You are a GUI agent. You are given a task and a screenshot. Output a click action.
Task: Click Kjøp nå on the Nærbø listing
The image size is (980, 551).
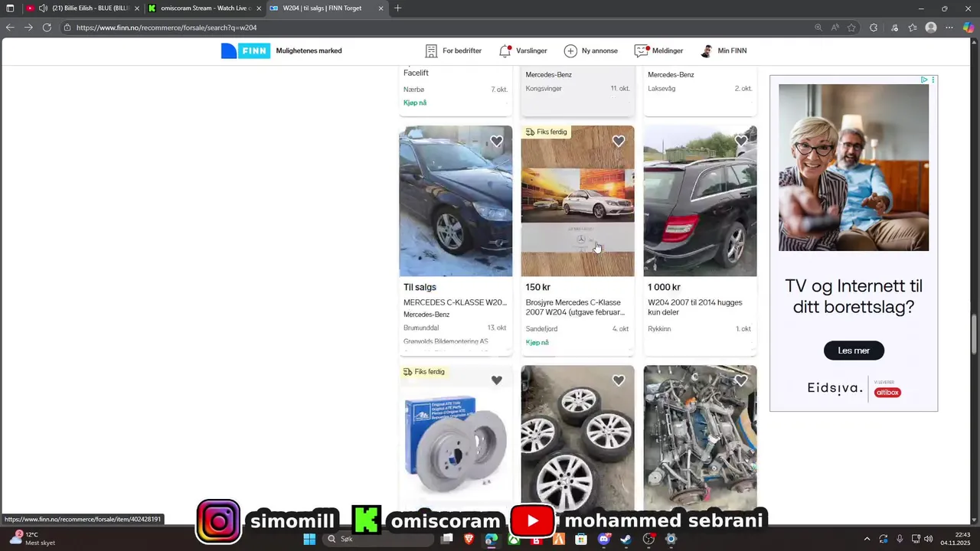[415, 103]
